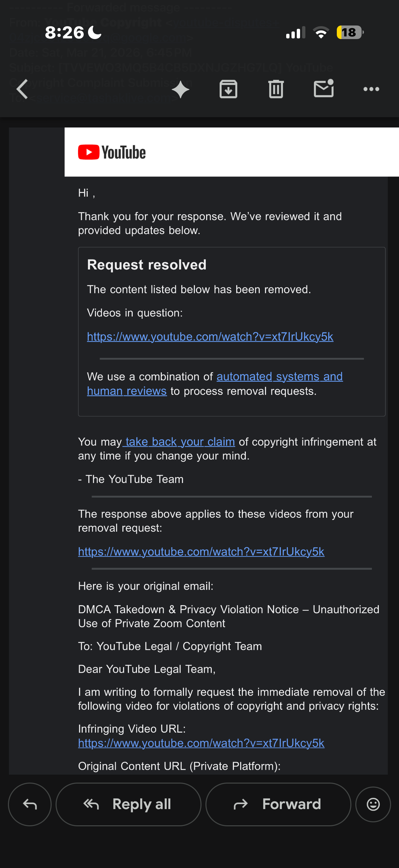The height and width of the screenshot is (868, 399).
Task: Tap the battery indicator in status bar
Action: pyautogui.click(x=350, y=32)
